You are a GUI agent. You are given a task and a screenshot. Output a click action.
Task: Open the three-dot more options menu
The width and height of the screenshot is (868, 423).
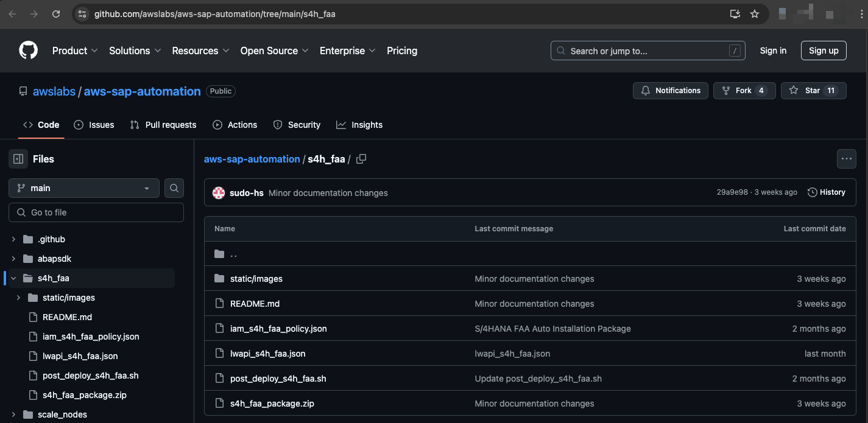(x=847, y=159)
